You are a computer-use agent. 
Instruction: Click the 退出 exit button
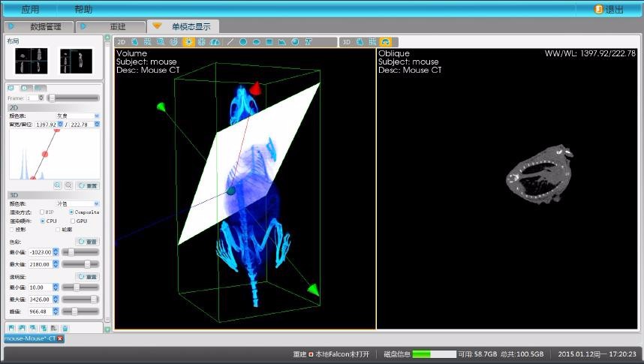click(609, 10)
